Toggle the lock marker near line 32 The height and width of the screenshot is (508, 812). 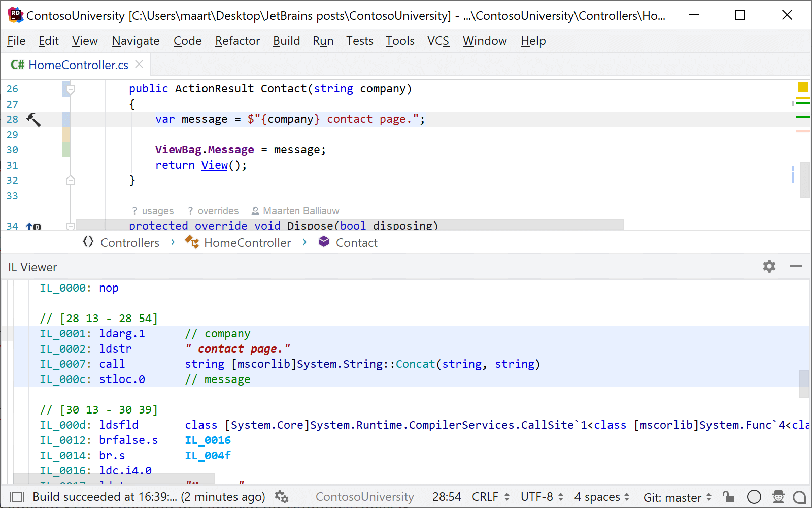[71, 180]
